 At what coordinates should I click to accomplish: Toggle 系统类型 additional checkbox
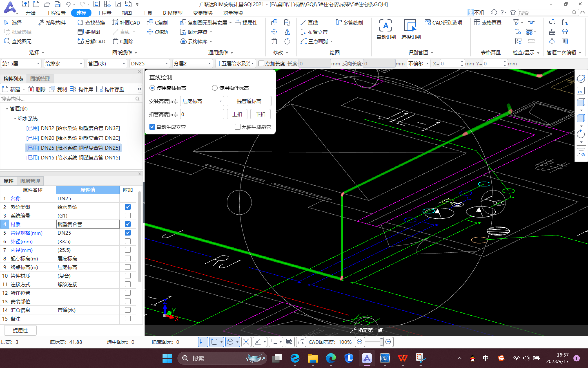pos(128,207)
